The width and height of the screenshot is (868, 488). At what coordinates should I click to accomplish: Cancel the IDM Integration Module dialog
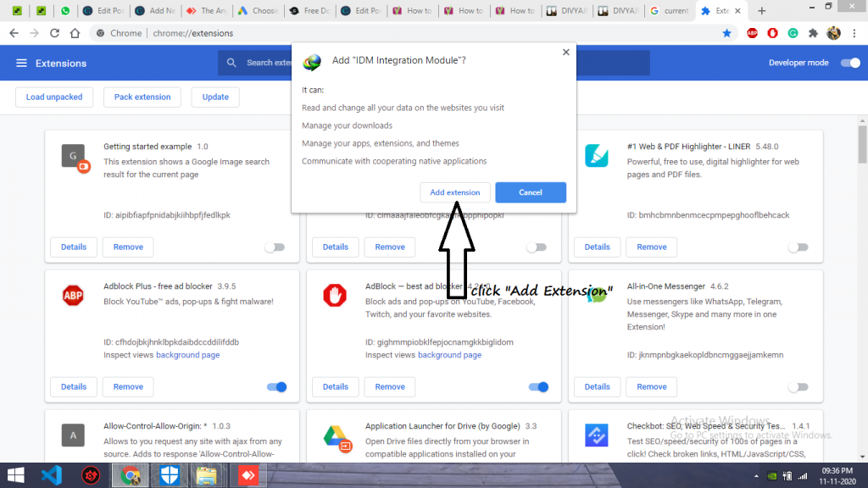pos(531,192)
